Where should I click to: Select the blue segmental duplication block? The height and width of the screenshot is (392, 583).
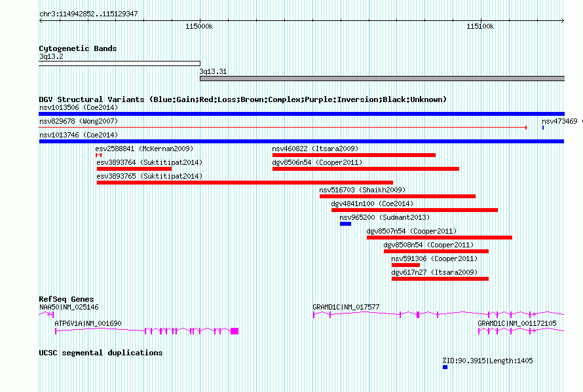pos(445,367)
